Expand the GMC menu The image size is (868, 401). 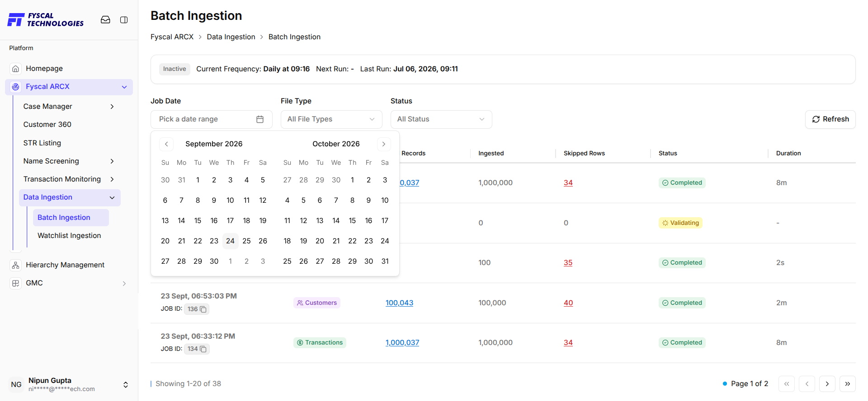[x=124, y=284]
